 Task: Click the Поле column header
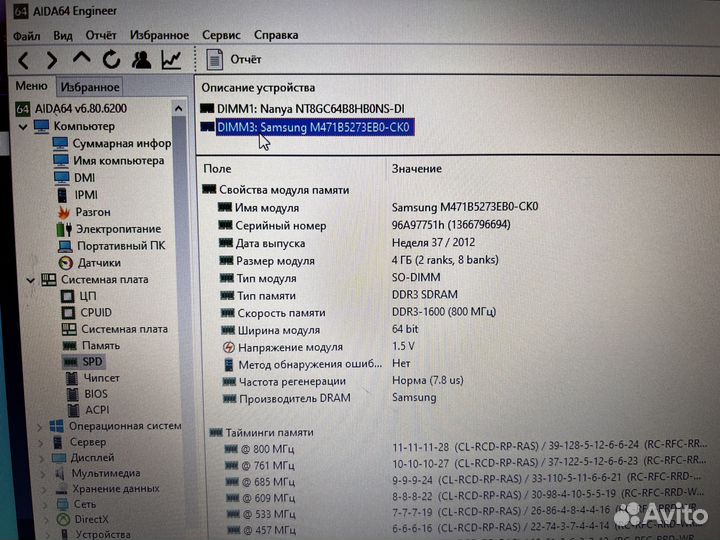(x=217, y=169)
